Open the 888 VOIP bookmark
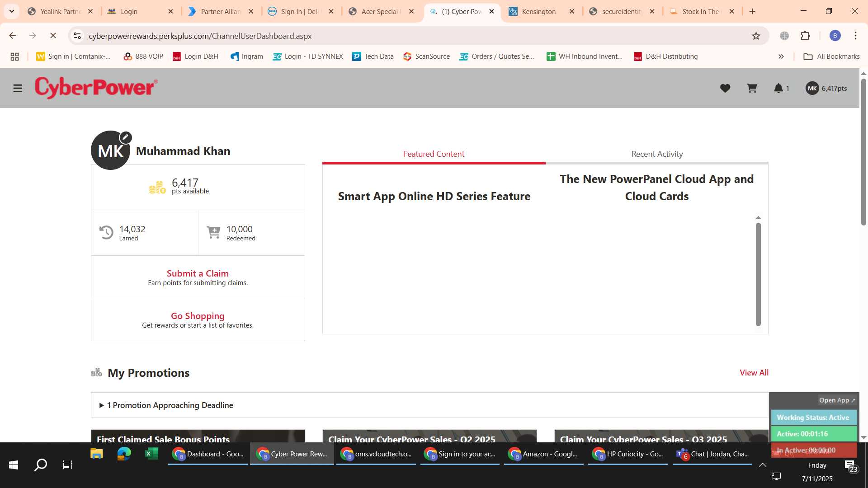The width and height of the screenshot is (868, 488). coord(143,56)
